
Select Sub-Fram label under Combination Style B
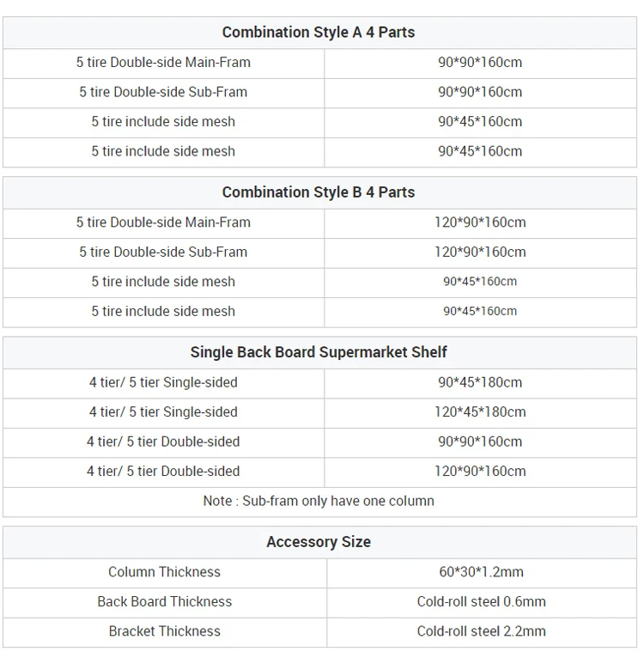click(163, 253)
